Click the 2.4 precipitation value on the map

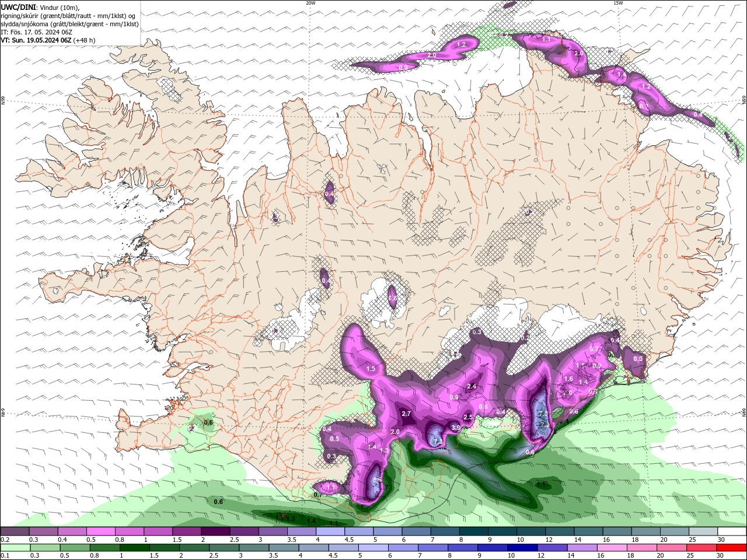472,387
